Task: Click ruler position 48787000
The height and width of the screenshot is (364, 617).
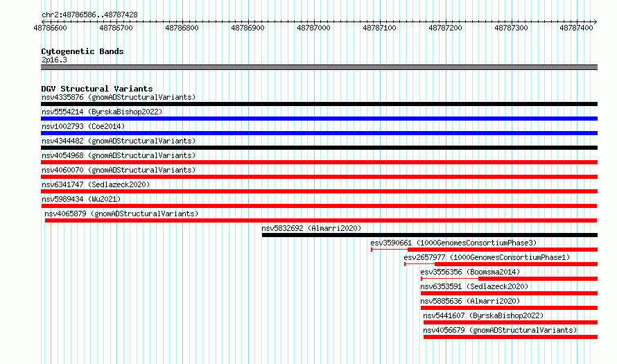Action: pyautogui.click(x=313, y=28)
